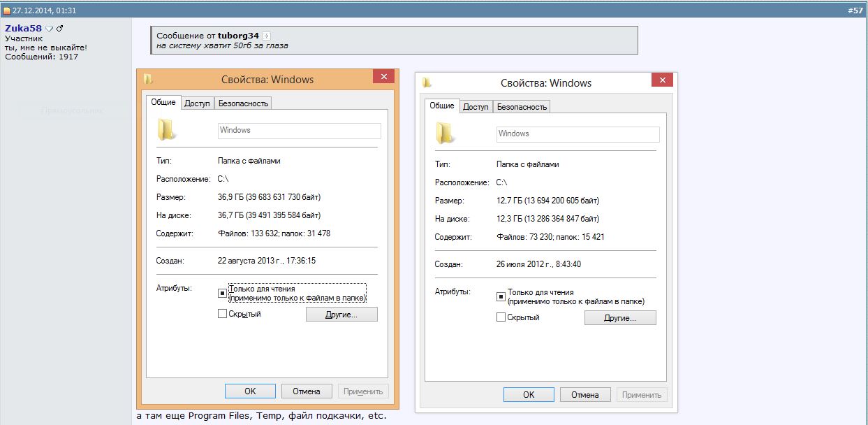Open Безопасность tab in the 12,7 ГБ dialog

click(522, 107)
